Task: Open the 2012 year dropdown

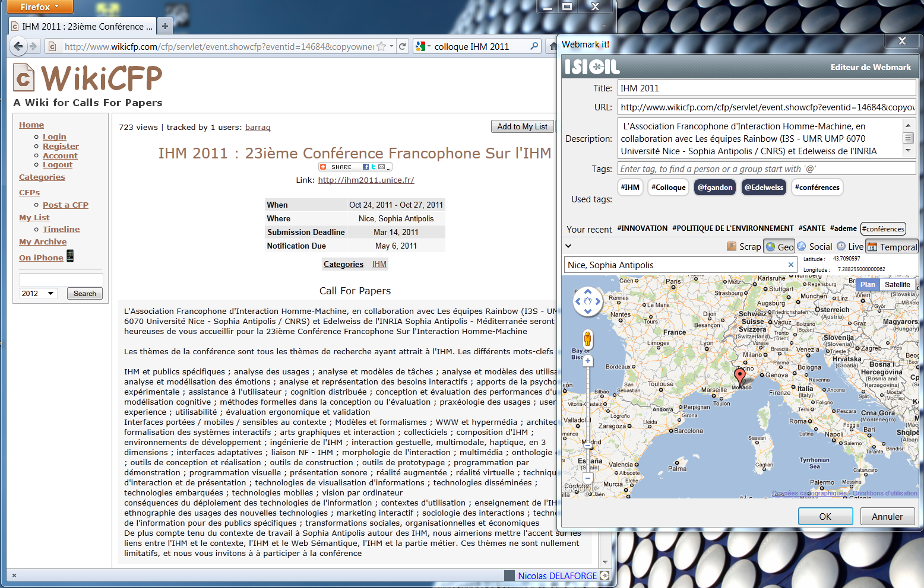Action: (38, 293)
